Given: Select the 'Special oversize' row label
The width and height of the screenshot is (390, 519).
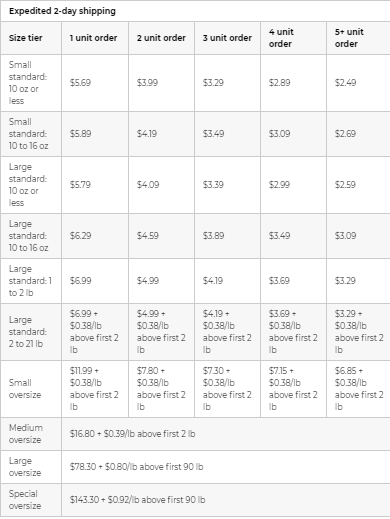Looking at the screenshot, I should (25, 500).
